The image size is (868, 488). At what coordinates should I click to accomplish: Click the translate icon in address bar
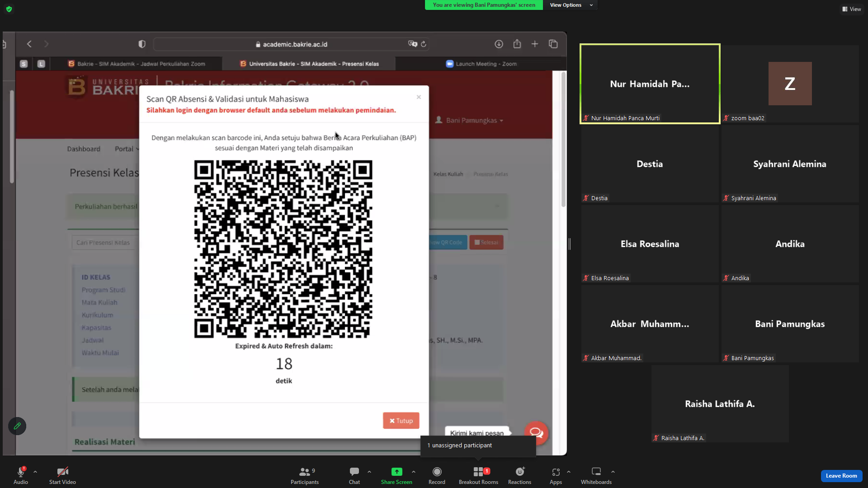click(x=412, y=44)
